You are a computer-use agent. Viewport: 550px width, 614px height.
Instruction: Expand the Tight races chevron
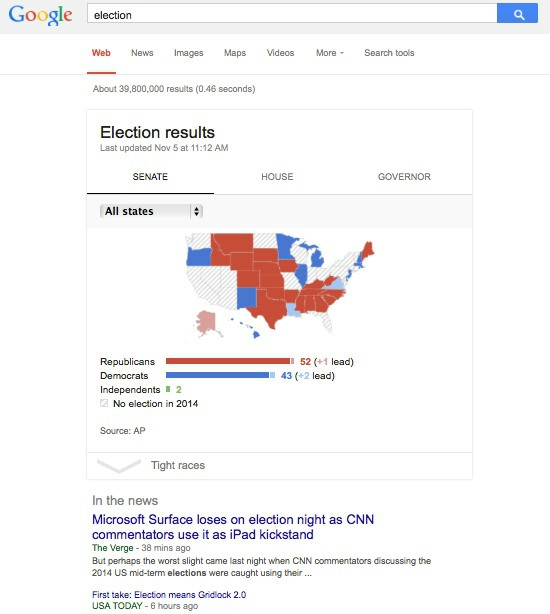click(119, 466)
